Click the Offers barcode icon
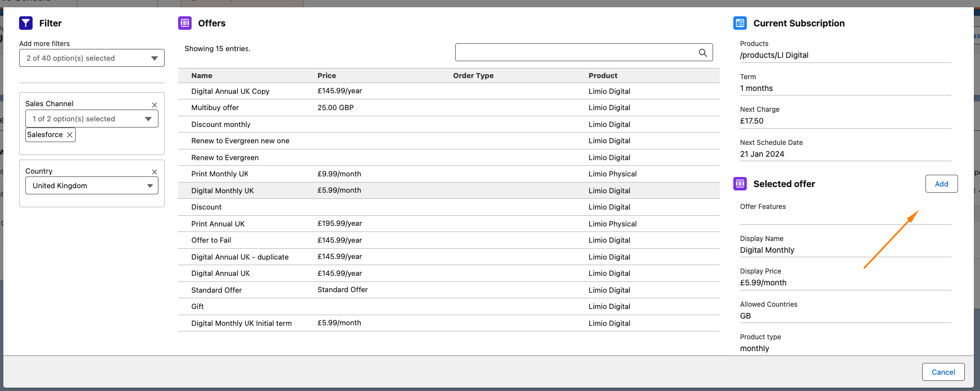 185,23
